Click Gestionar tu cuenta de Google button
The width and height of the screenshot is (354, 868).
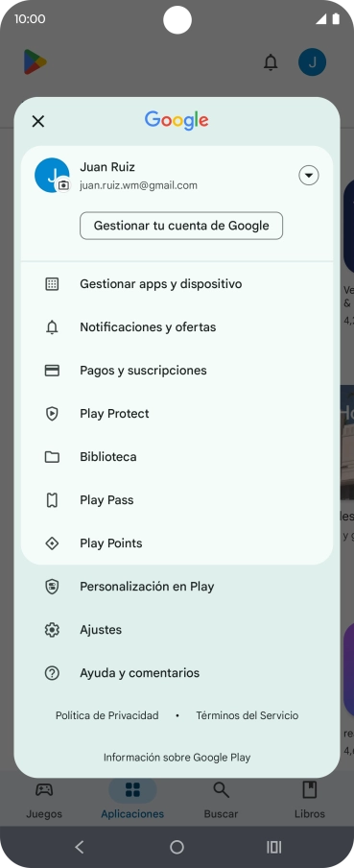181,226
